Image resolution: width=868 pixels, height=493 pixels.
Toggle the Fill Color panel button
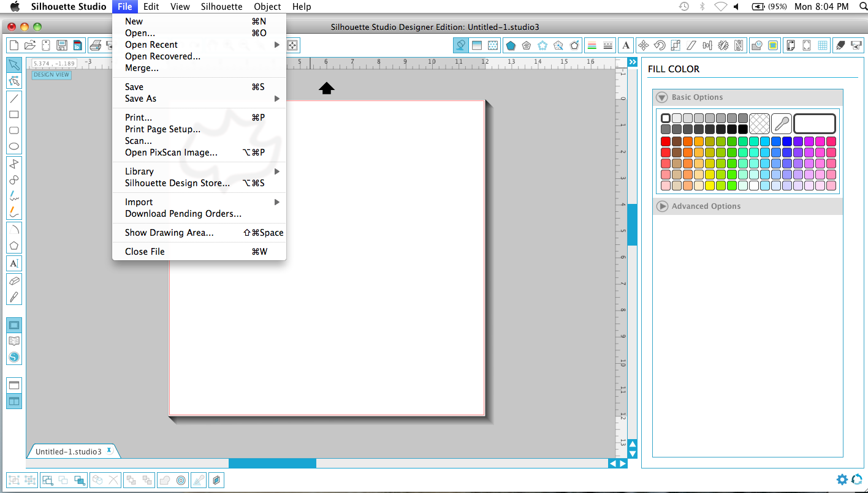[461, 45]
